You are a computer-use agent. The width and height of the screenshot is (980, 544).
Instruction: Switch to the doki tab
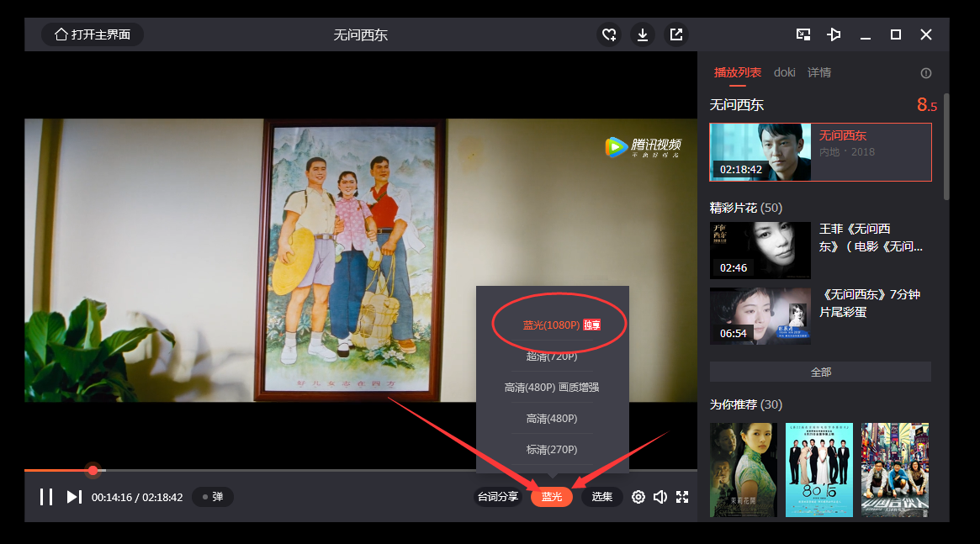(784, 72)
